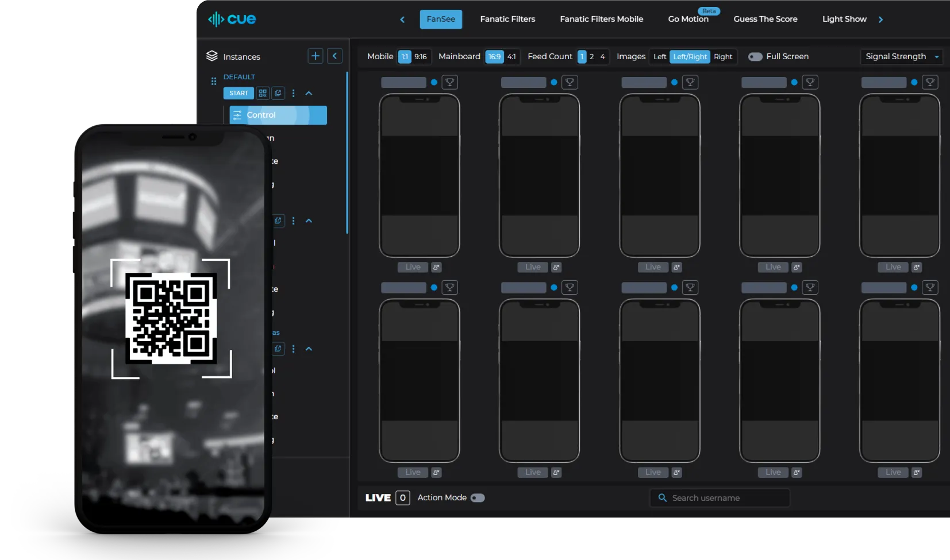The width and height of the screenshot is (950, 560).
Task: Open the three-dot menu of the second instance
Action: coord(293,221)
